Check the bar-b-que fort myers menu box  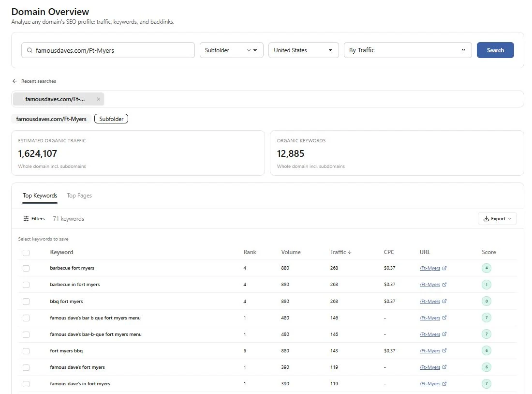[x=26, y=334]
